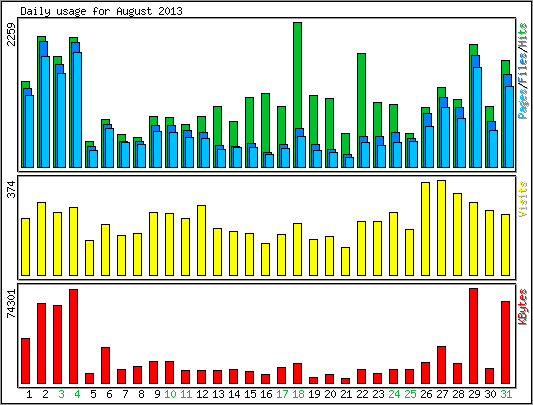Click the yellow Visits bar for day 27
Screen dimensions: 533x405
[x=442, y=228]
